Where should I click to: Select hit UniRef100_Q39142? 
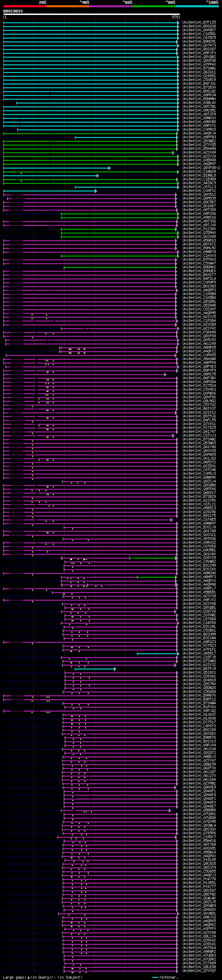pyautogui.click(x=199, y=940)
